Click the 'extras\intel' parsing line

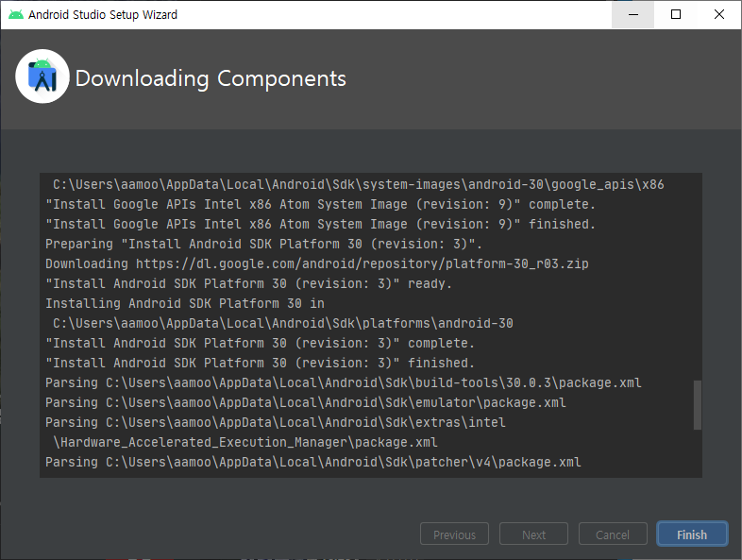pos(276,422)
